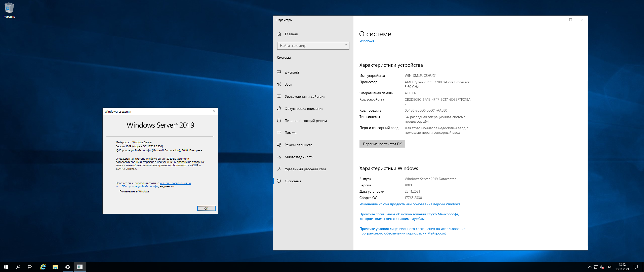Open Microsoft services agreement link
This screenshot has height=272, width=644.
409,216
